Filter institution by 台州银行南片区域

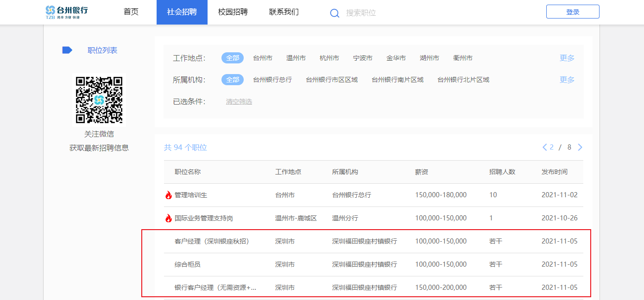click(x=398, y=80)
